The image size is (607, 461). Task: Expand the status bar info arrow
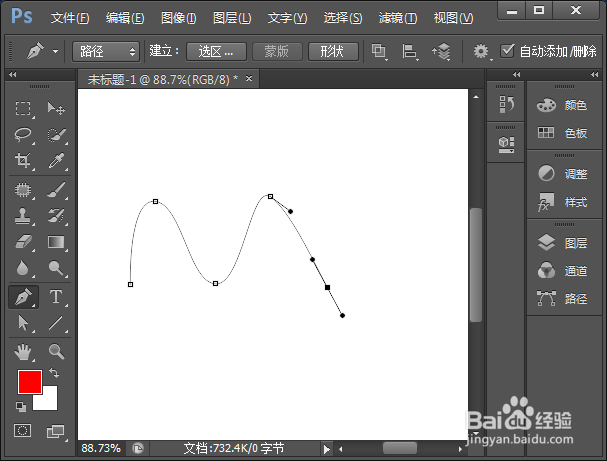(x=326, y=449)
